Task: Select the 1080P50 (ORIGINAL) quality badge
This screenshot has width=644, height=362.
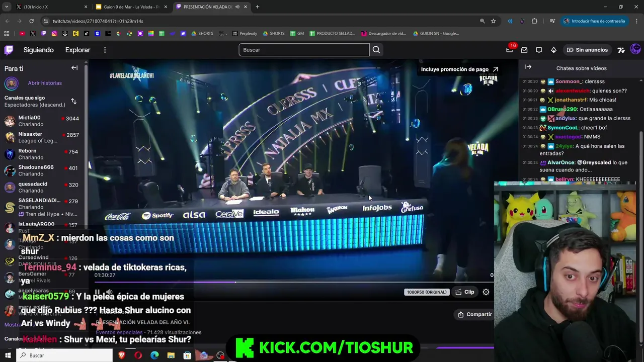Action: pyautogui.click(x=427, y=292)
